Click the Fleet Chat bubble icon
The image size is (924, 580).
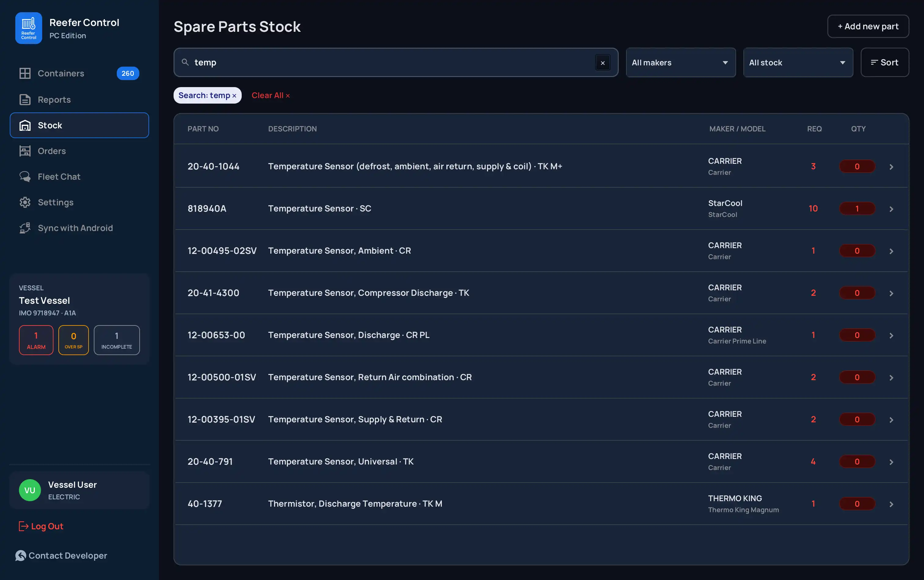(x=25, y=177)
